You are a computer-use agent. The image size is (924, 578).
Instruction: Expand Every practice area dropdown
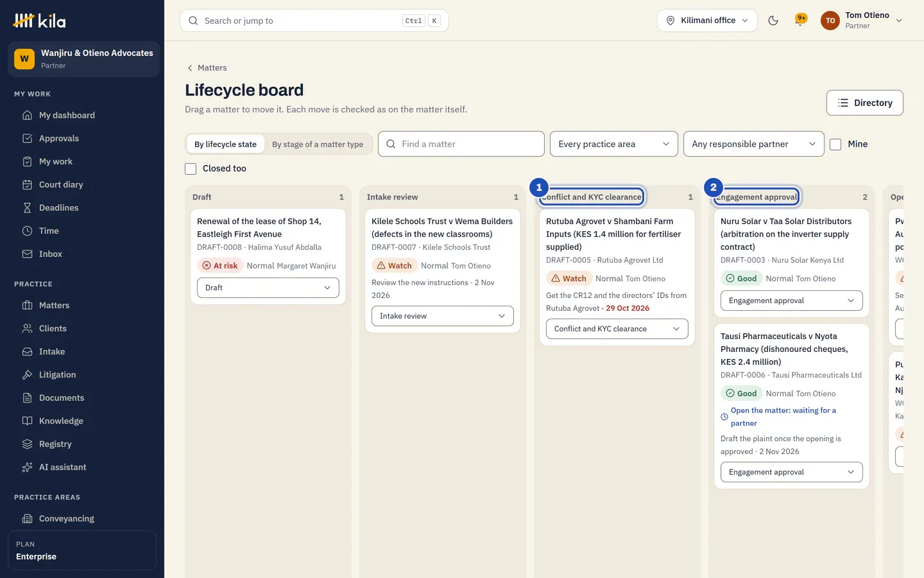(614, 144)
